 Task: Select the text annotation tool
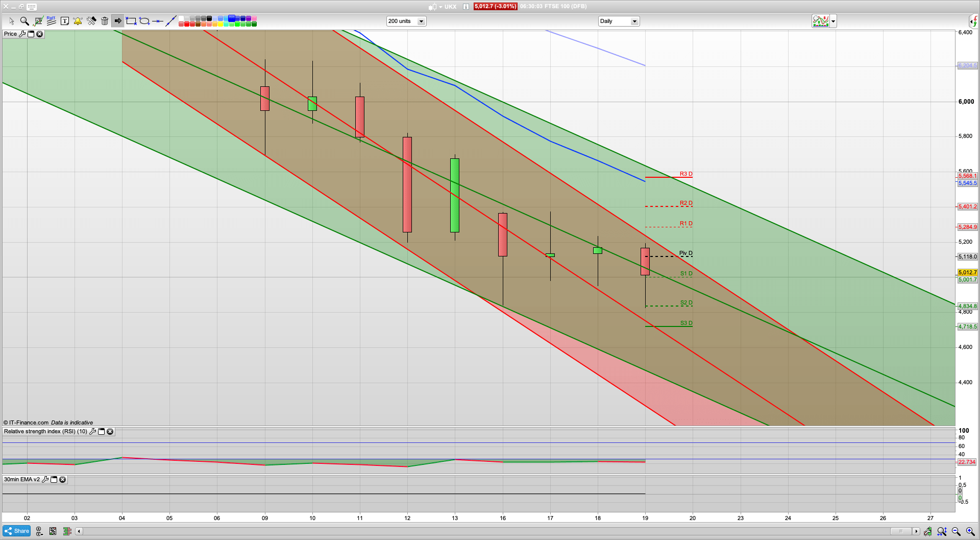(65, 21)
